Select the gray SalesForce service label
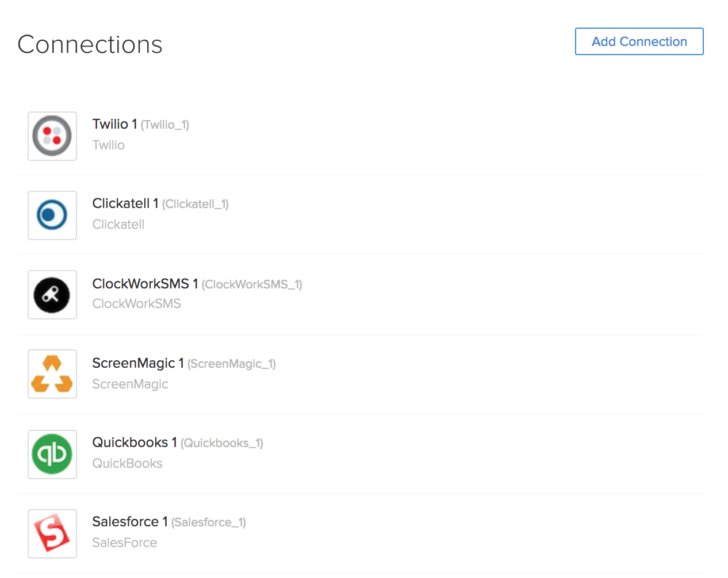 tap(125, 543)
